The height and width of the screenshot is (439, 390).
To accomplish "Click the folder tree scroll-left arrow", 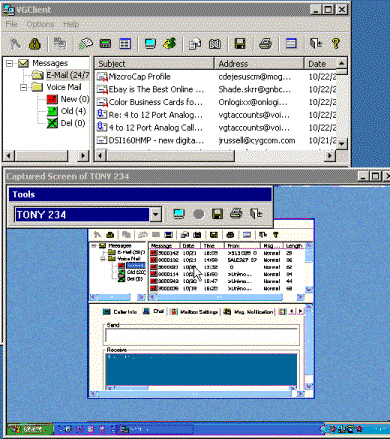I will tap(9, 155).
